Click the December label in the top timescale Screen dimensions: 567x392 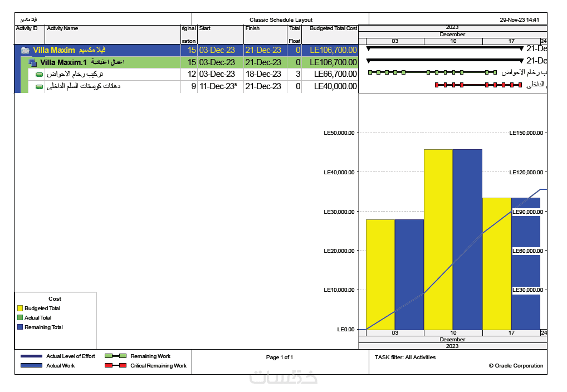452,35
